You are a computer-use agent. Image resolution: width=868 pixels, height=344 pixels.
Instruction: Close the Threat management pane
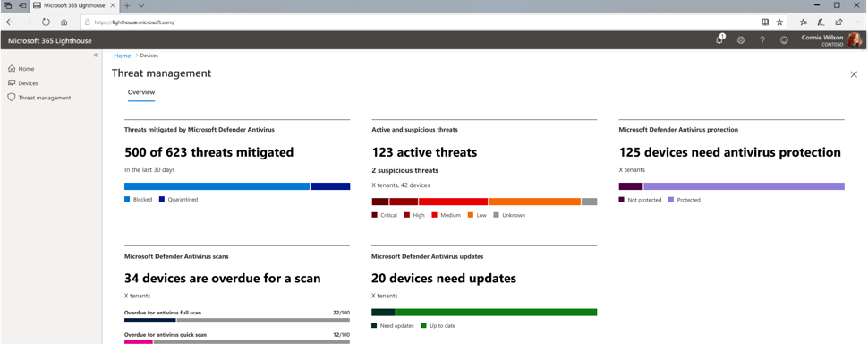[854, 74]
